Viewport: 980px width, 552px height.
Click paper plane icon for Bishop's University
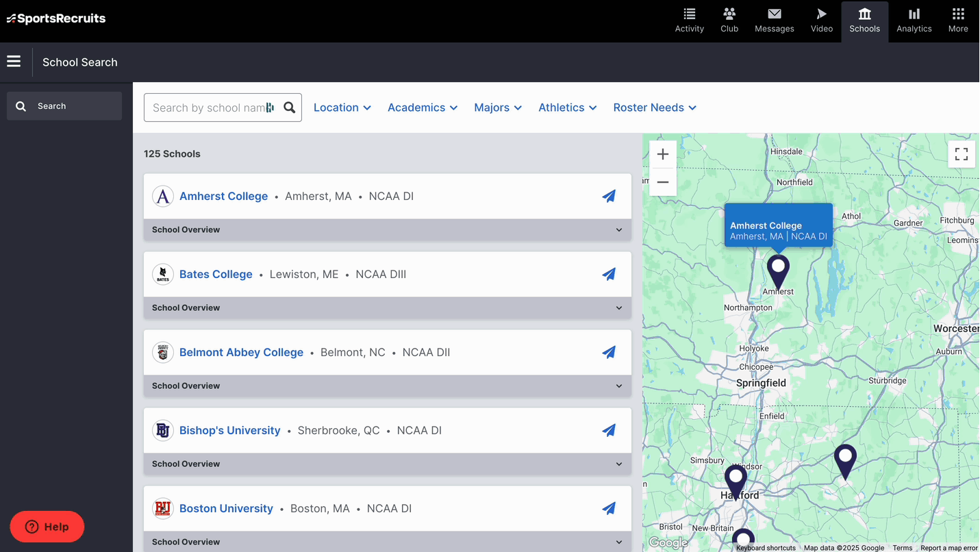click(x=609, y=430)
